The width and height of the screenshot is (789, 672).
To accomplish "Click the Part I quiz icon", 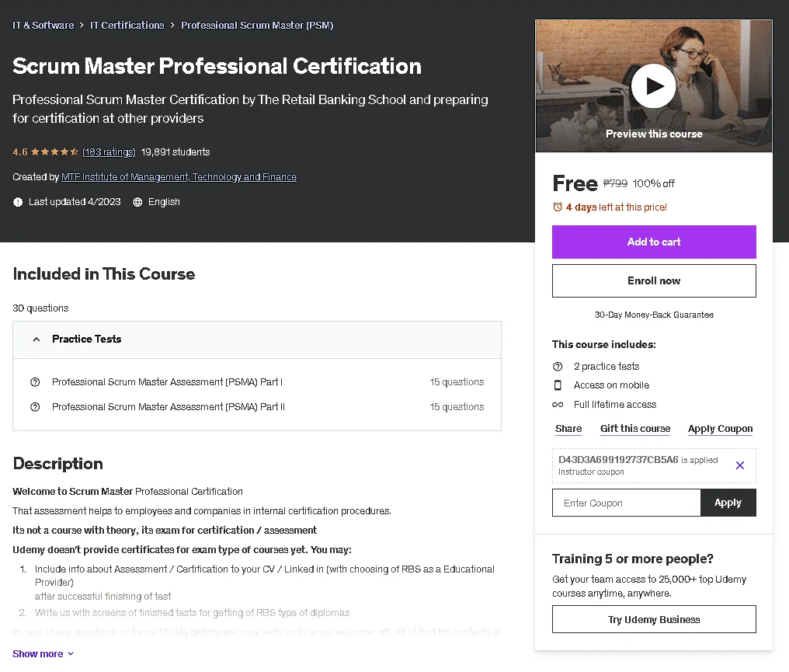I will pyautogui.click(x=35, y=382).
